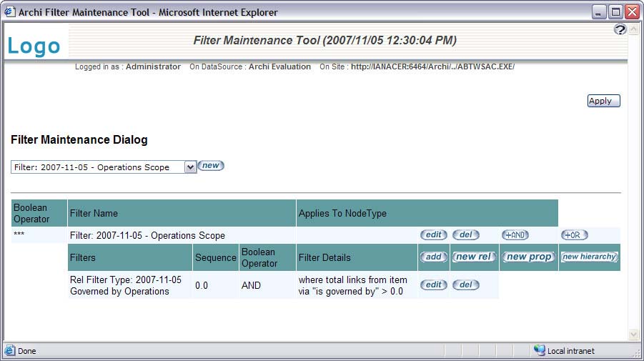Click the new filter button beside dropdown

coord(211,166)
